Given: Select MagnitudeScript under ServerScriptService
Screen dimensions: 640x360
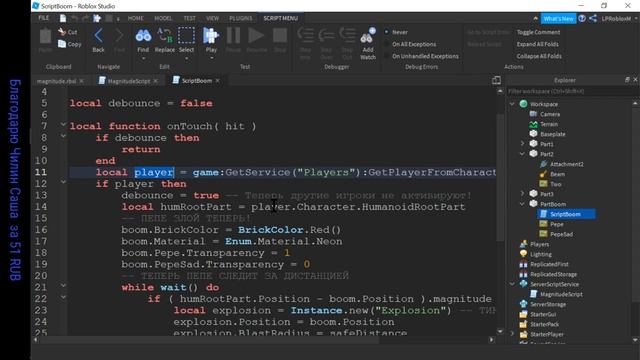Looking at the screenshot, I should click(561, 294).
